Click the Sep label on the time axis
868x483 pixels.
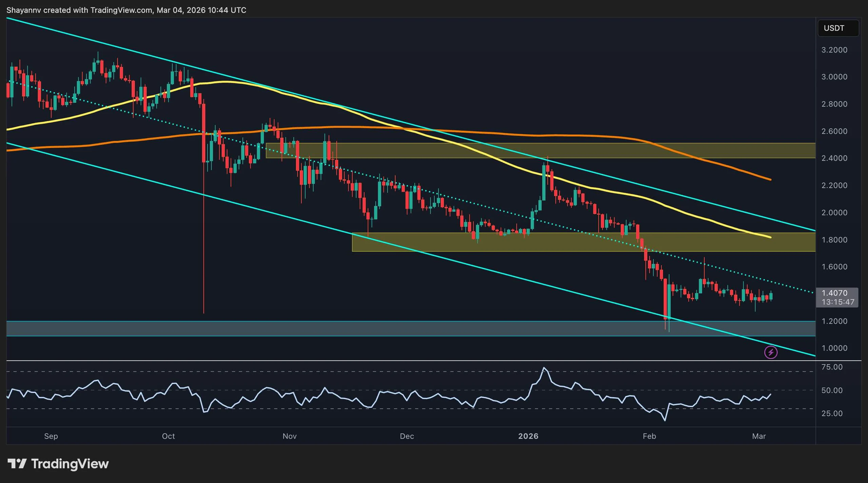click(51, 437)
